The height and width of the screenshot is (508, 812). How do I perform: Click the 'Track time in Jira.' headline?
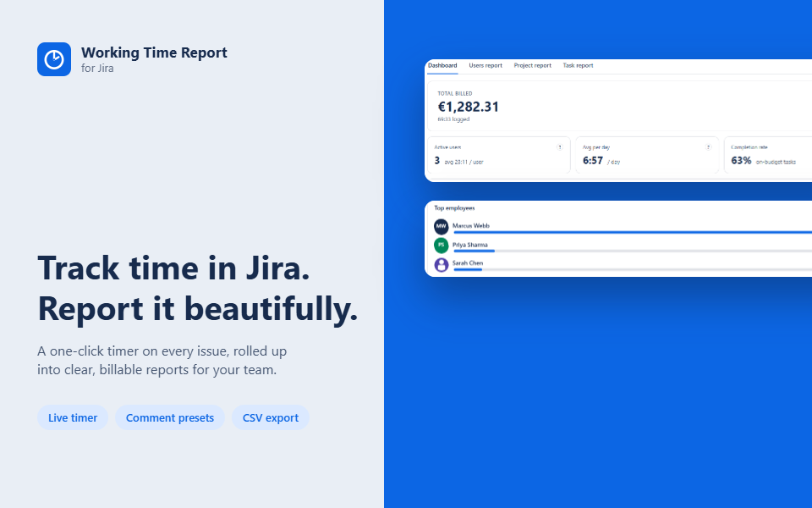click(174, 268)
